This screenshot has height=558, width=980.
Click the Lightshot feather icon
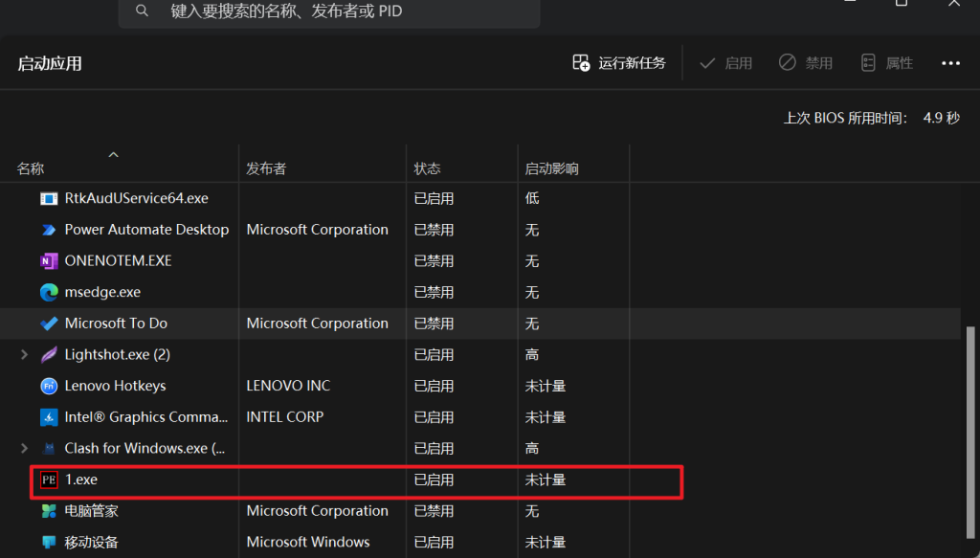click(x=49, y=355)
